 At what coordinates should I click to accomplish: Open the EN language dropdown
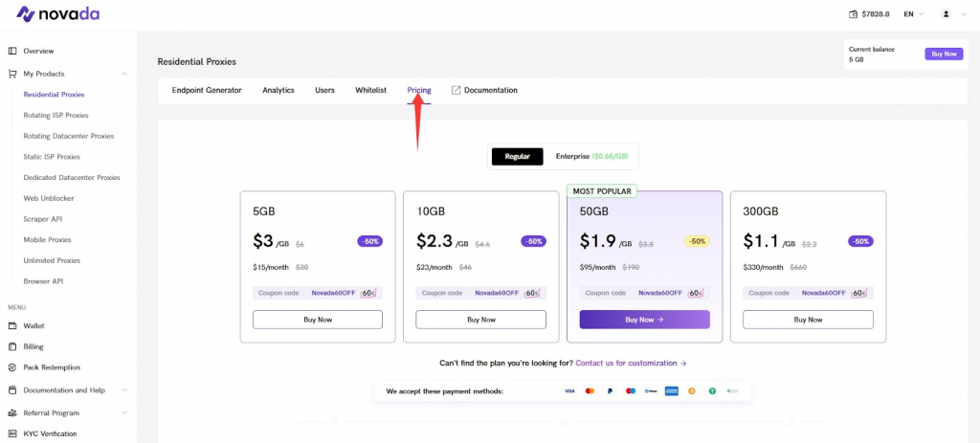(x=913, y=13)
